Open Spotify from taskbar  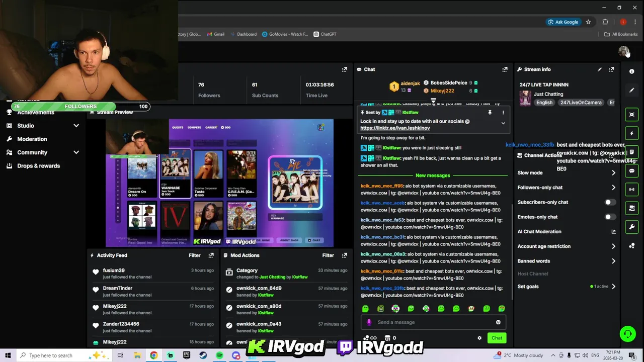click(x=219, y=355)
